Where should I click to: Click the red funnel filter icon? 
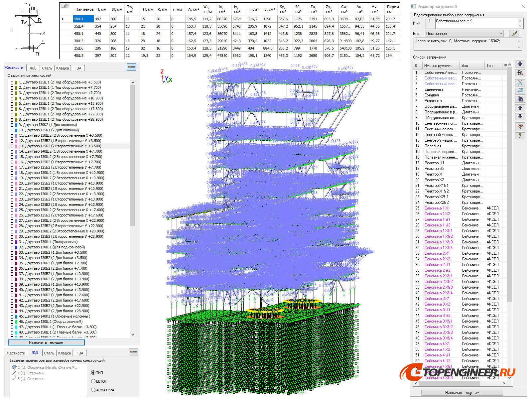pos(520,127)
